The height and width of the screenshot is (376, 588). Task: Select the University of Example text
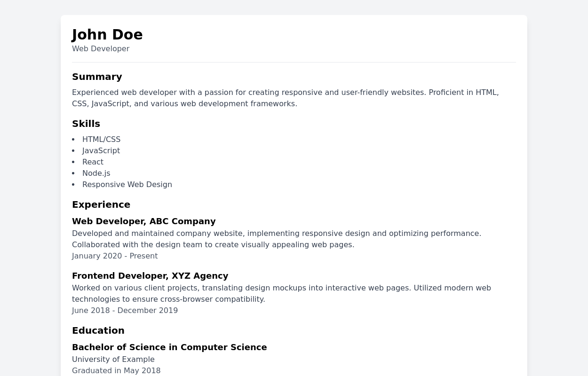point(113,360)
